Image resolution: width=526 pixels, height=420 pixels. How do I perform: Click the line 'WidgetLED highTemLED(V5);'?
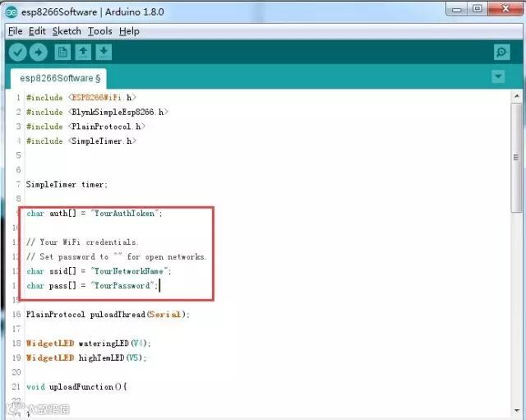pos(86,358)
